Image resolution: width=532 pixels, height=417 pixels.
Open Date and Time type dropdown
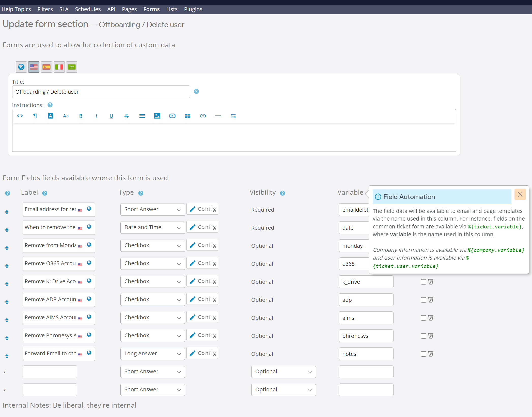coord(152,227)
